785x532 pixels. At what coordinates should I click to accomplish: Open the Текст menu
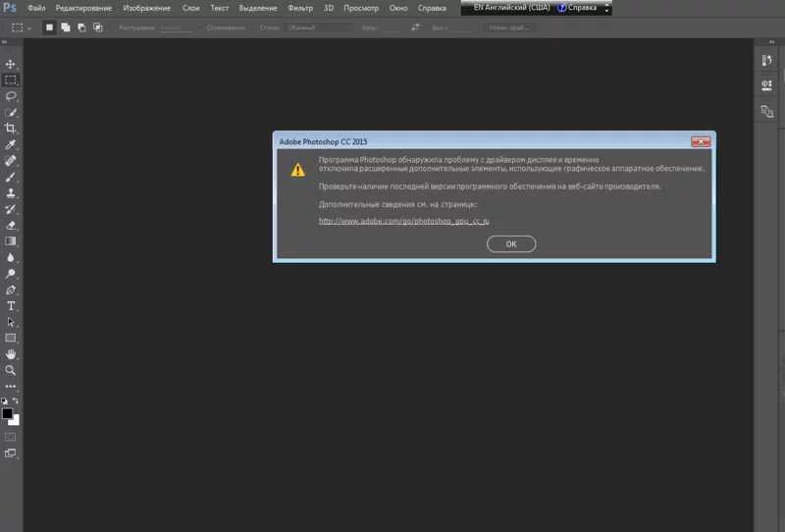click(x=219, y=8)
